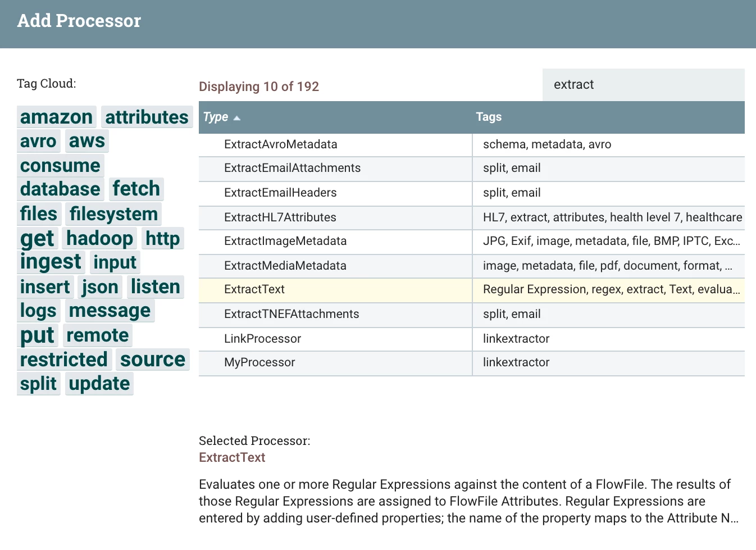Click the get tag

point(38,238)
